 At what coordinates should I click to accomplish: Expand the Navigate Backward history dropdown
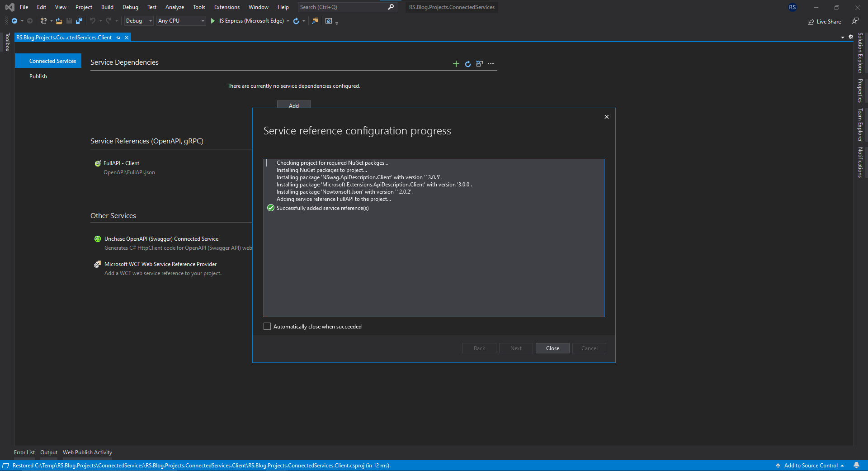coord(22,21)
